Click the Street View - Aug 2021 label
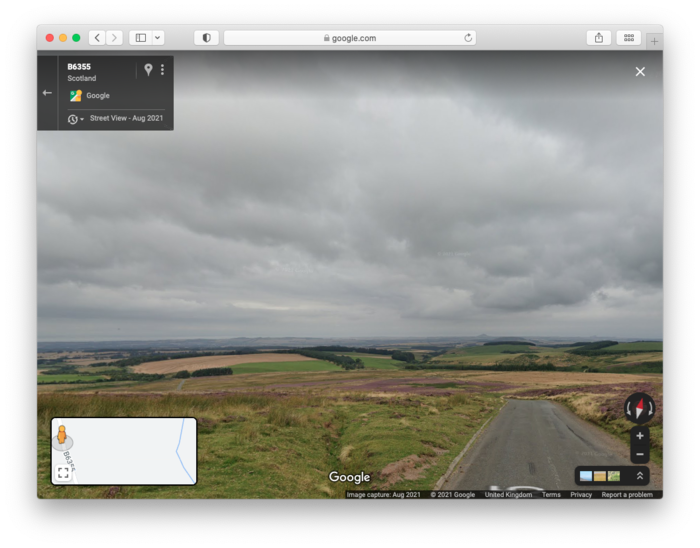700x548 pixels. point(126,118)
